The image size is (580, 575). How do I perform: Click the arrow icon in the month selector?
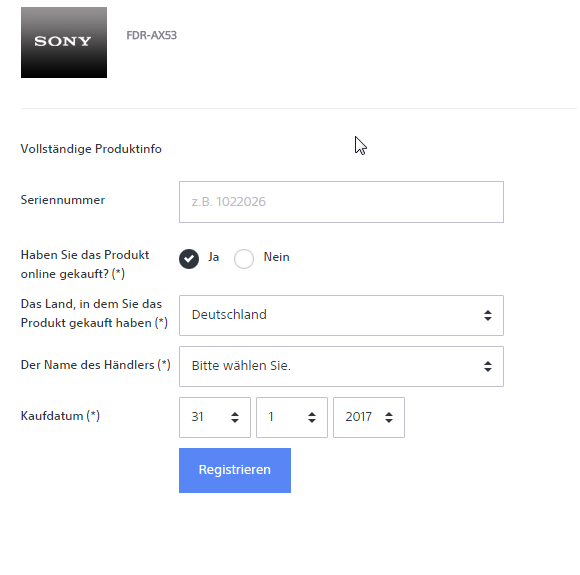312,417
